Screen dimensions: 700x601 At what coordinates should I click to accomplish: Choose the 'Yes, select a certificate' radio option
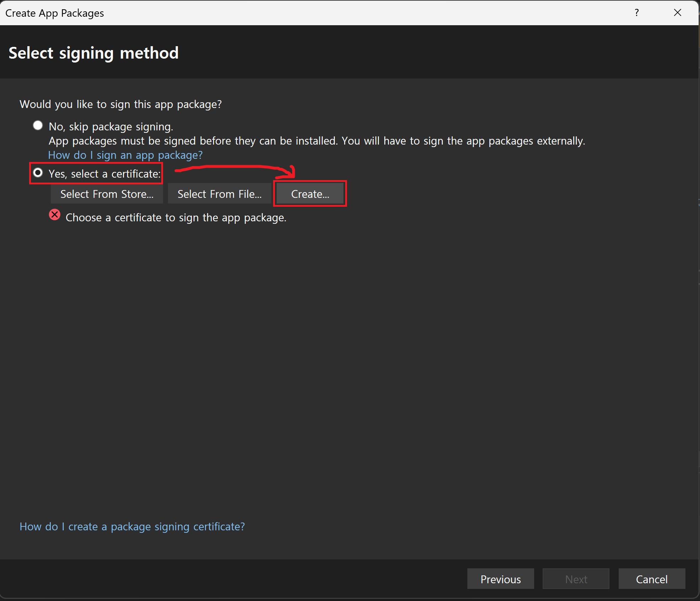coord(38,173)
